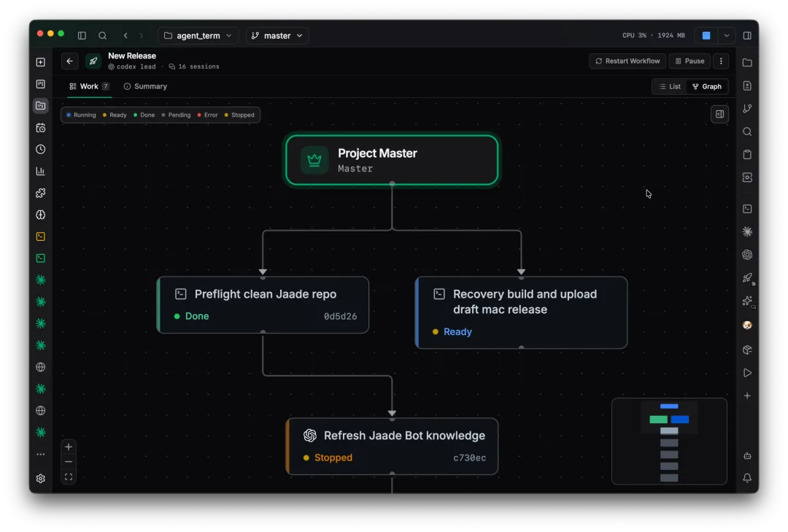Screen dimensions: 788x532
Task: Switch to Graph view
Action: (x=707, y=87)
